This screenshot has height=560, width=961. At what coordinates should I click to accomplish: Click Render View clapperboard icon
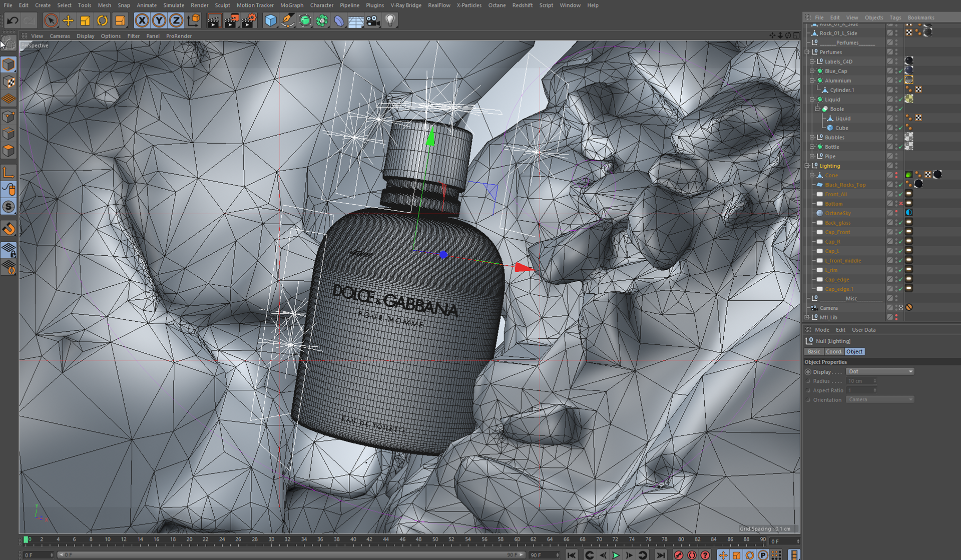click(x=214, y=21)
